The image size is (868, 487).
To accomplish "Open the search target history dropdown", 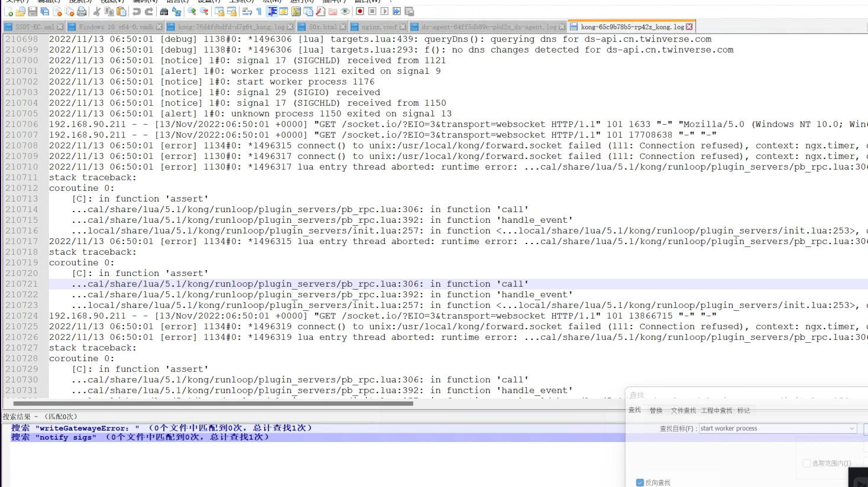I will [852, 428].
